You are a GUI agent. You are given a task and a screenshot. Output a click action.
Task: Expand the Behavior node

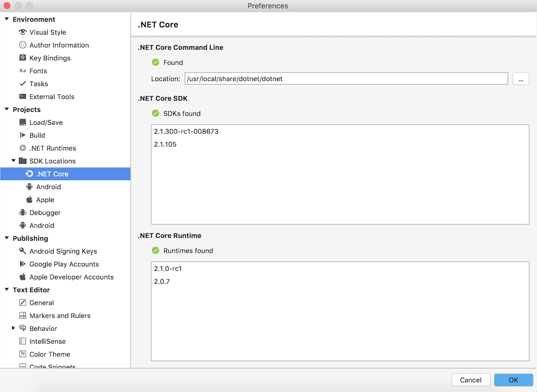pyautogui.click(x=13, y=328)
